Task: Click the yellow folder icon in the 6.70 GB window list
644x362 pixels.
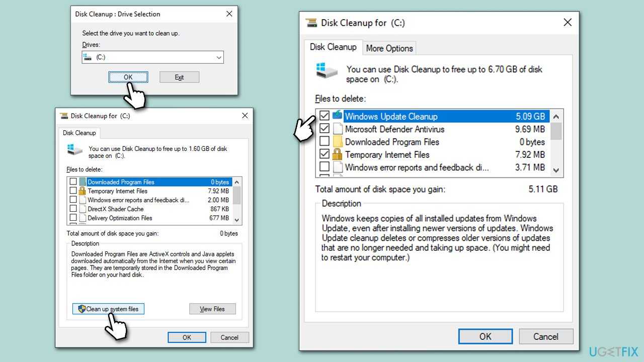Action: pos(337,142)
